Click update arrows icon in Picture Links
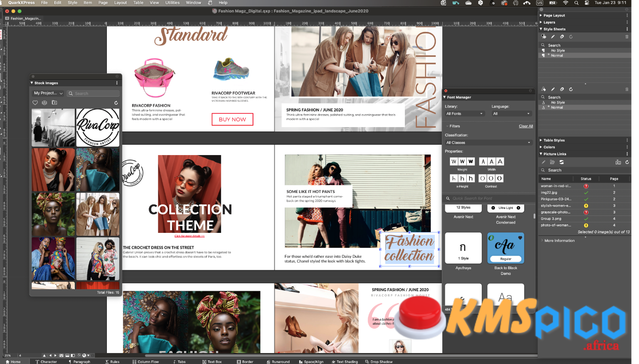The width and height of the screenshot is (639, 364). (x=562, y=162)
